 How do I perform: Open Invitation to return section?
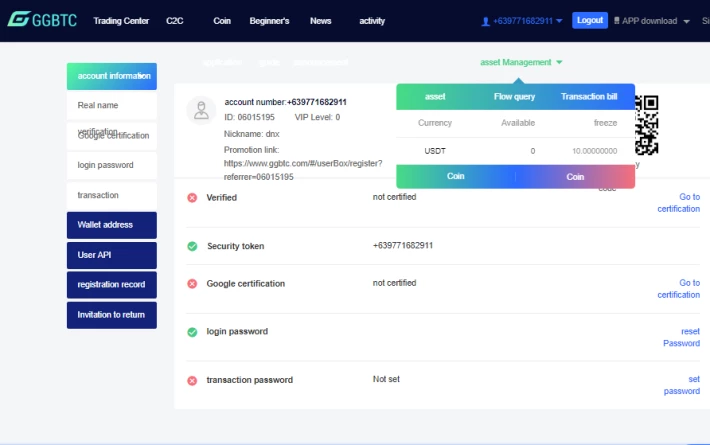(x=112, y=315)
